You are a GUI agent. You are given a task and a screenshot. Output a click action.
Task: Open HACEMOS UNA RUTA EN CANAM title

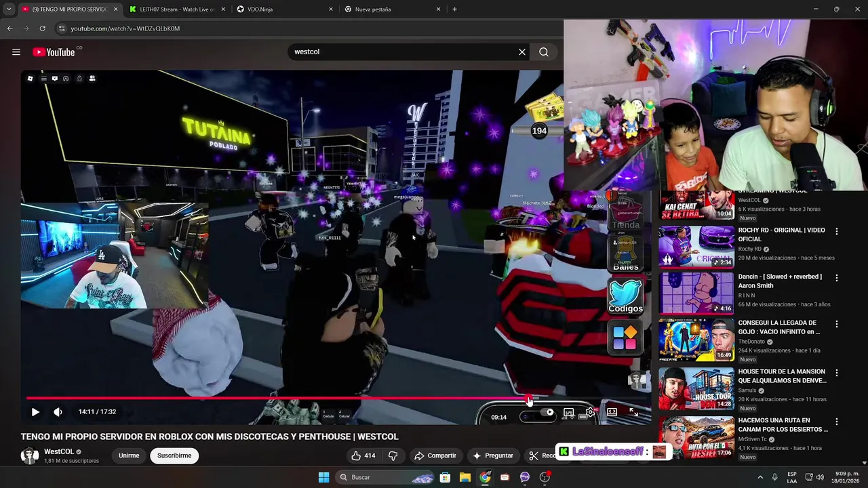pos(783,425)
